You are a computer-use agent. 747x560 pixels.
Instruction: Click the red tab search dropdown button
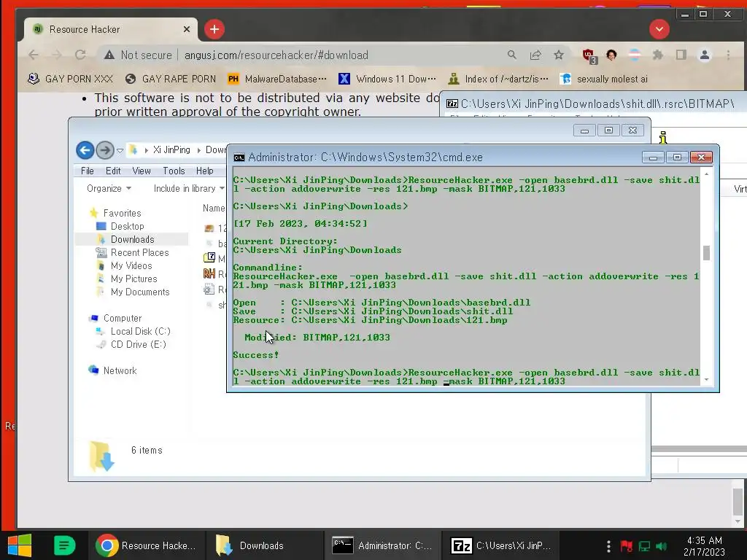tap(659, 29)
